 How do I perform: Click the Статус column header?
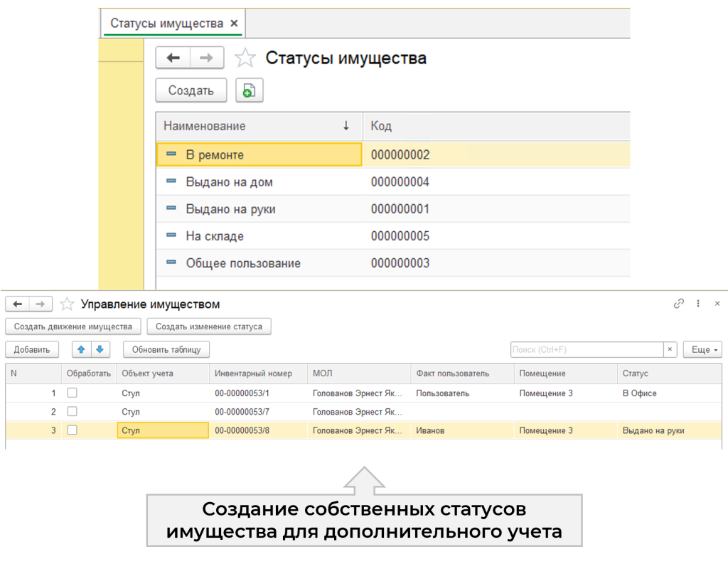pyautogui.click(x=670, y=373)
